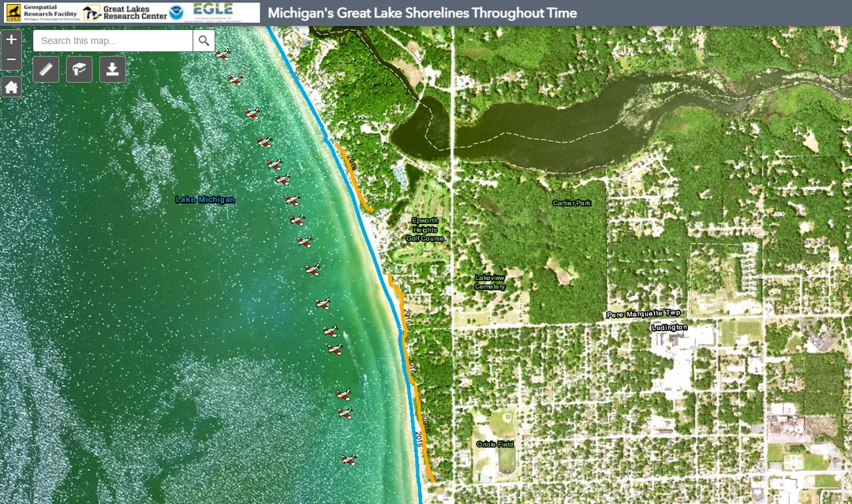Image resolution: width=852 pixels, height=504 pixels.
Task: Open the download data widget
Action: pyautogui.click(x=113, y=69)
